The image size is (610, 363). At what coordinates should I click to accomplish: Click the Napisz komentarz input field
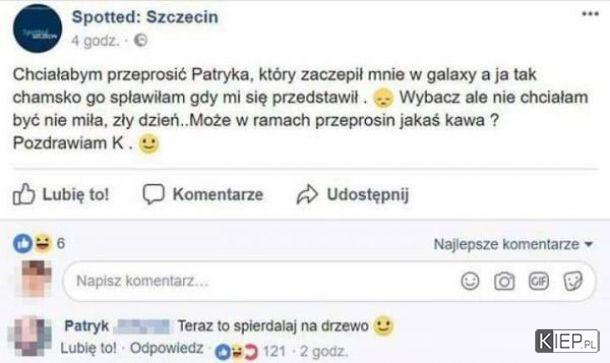point(329,281)
